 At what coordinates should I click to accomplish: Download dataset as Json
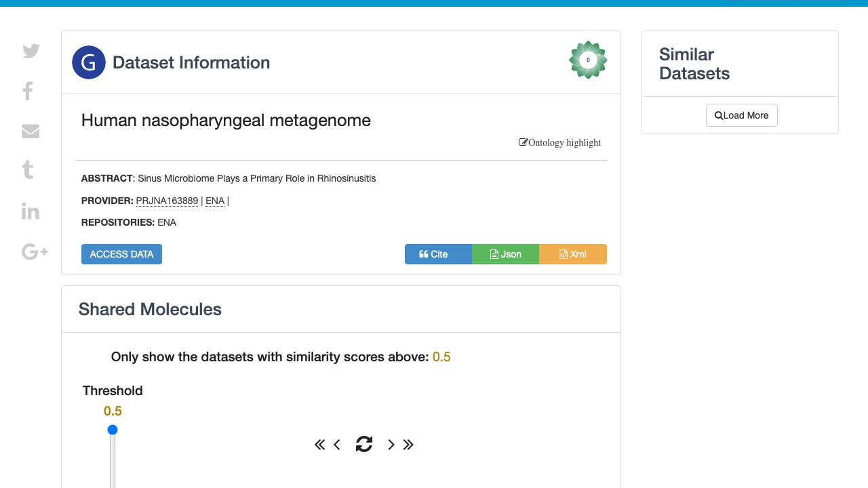click(505, 254)
